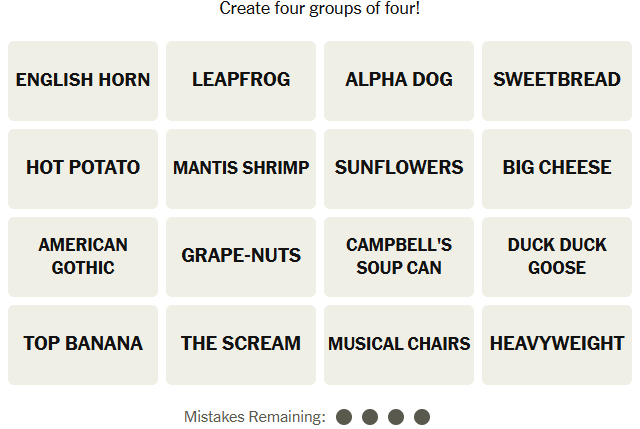This screenshot has height=429, width=640.
Task: Tap the MANTIS SHRIMP card
Action: [x=241, y=169]
